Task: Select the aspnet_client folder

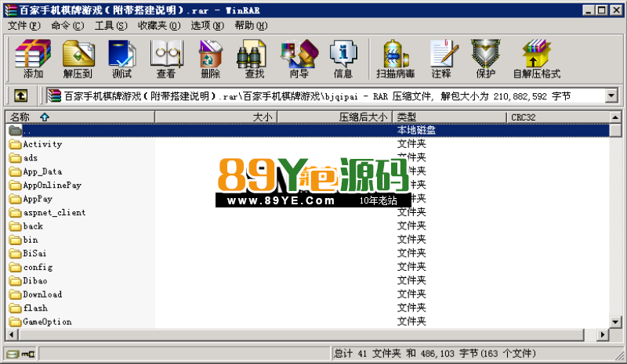Action: point(48,212)
